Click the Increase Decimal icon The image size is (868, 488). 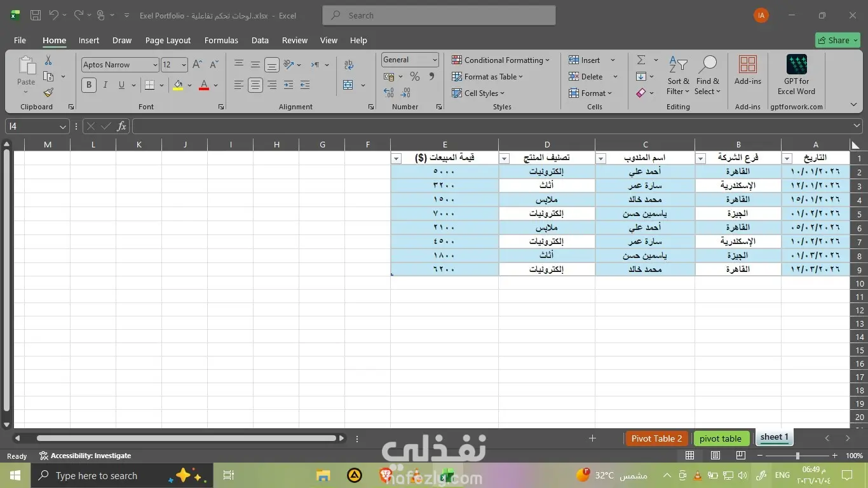pos(389,93)
